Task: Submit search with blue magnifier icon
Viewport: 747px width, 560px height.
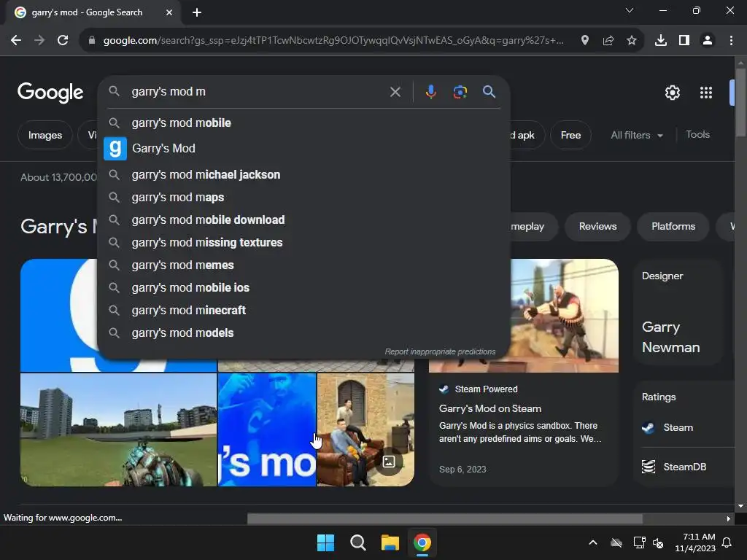Action: tap(489, 91)
